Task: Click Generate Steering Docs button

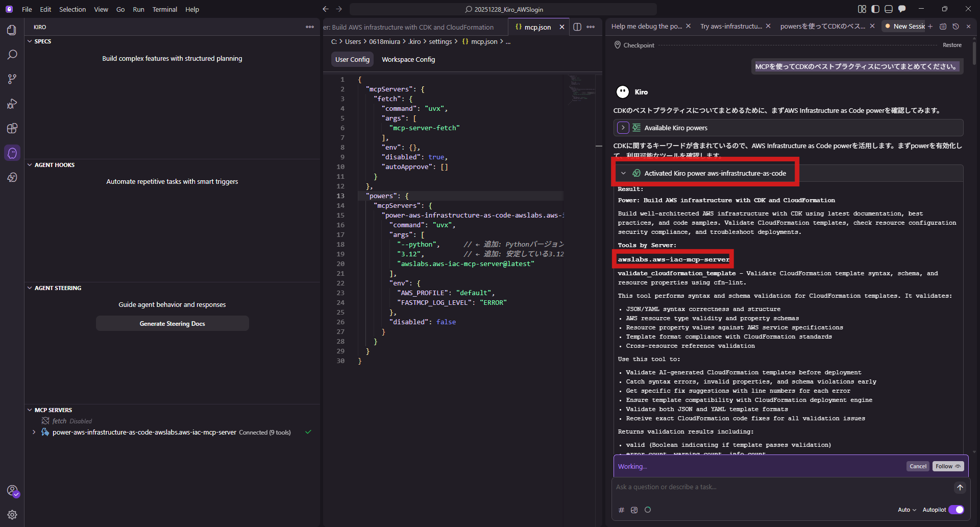Action: (172, 324)
